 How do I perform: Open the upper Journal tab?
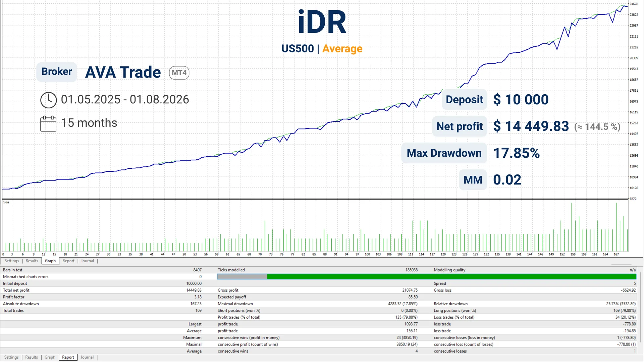coord(87,261)
